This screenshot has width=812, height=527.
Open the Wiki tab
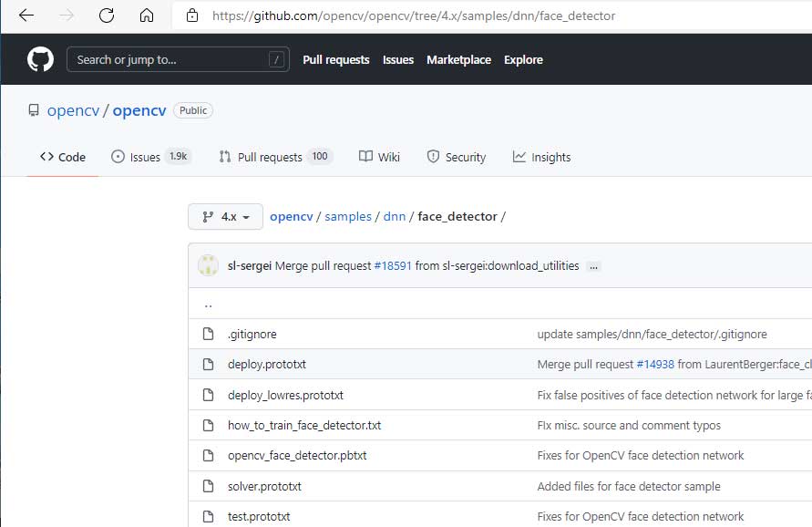pyautogui.click(x=379, y=157)
